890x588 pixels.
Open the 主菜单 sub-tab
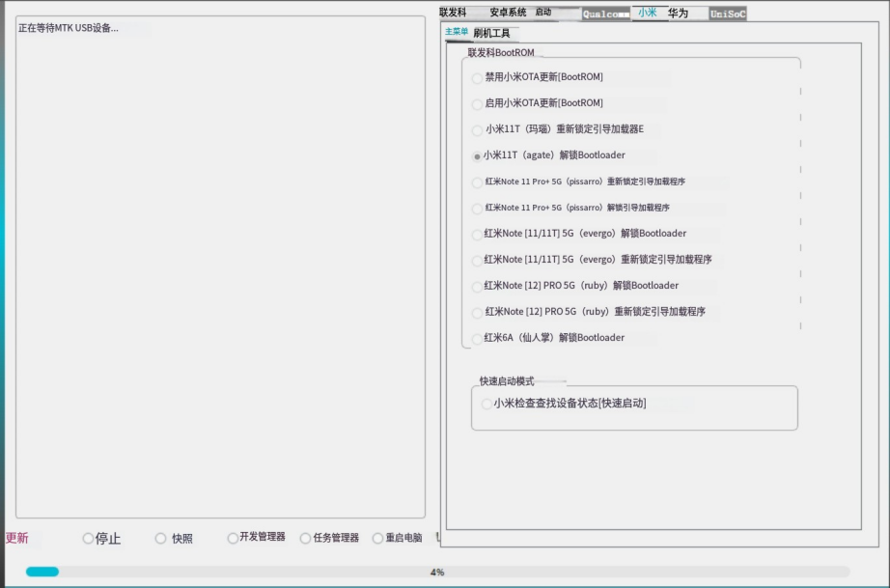point(457,32)
